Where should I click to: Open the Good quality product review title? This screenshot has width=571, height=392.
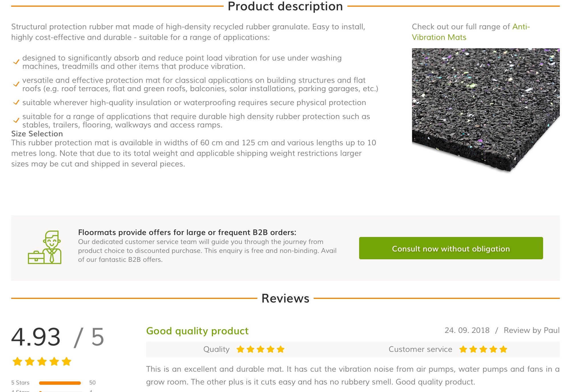click(x=197, y=331)
